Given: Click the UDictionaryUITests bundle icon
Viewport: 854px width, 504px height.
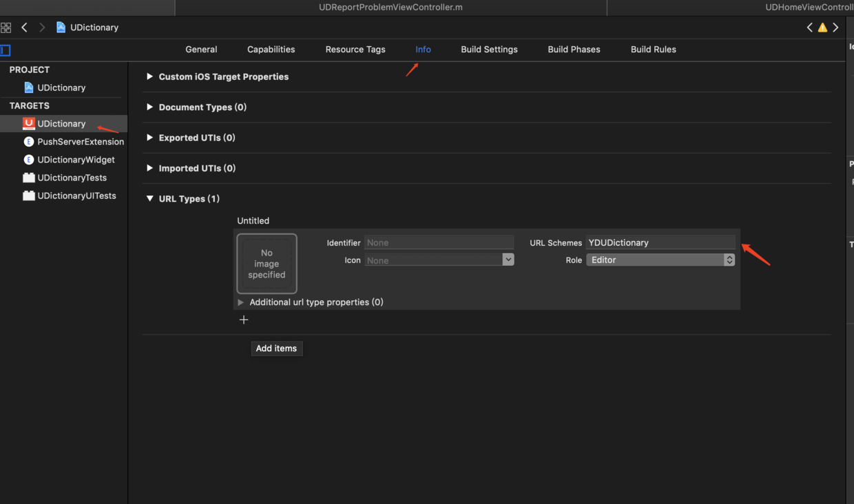Looking at the screenshot, I should (x=28, y=196).
